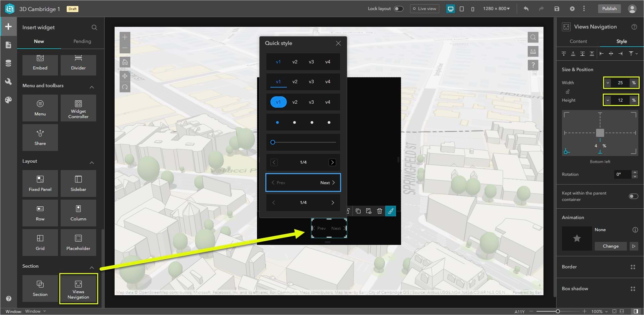Click Change under Animation

(x=610, y=246)
